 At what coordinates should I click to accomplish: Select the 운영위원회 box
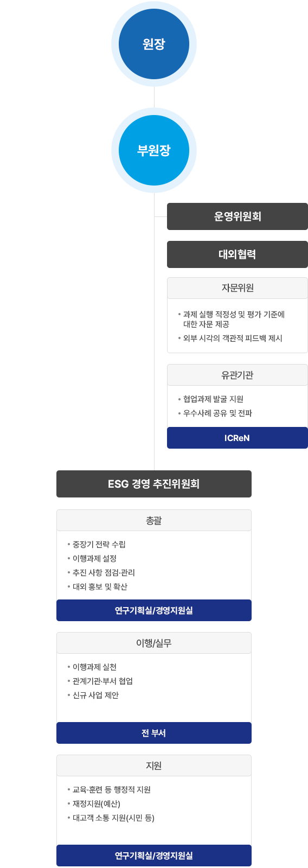238,216
